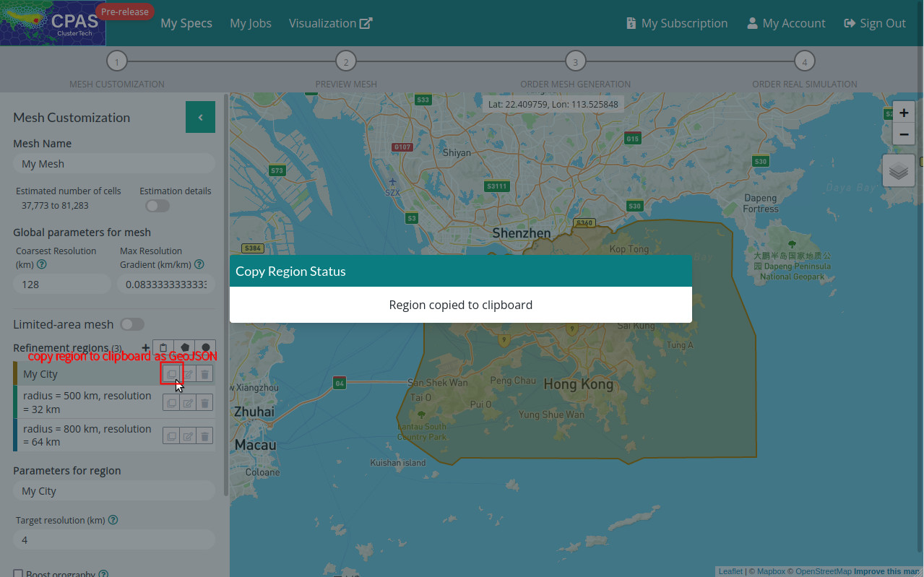Image resolution: width=924 pixels, height=577 pixels.
Task: Click the Macau map label
Action: (256, 445)
